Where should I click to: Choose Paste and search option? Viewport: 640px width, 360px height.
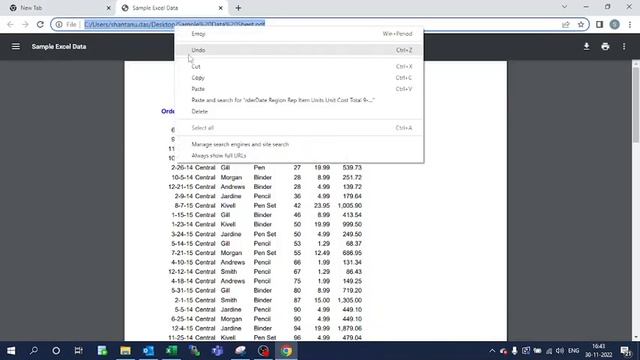click(x=299, y=100)
